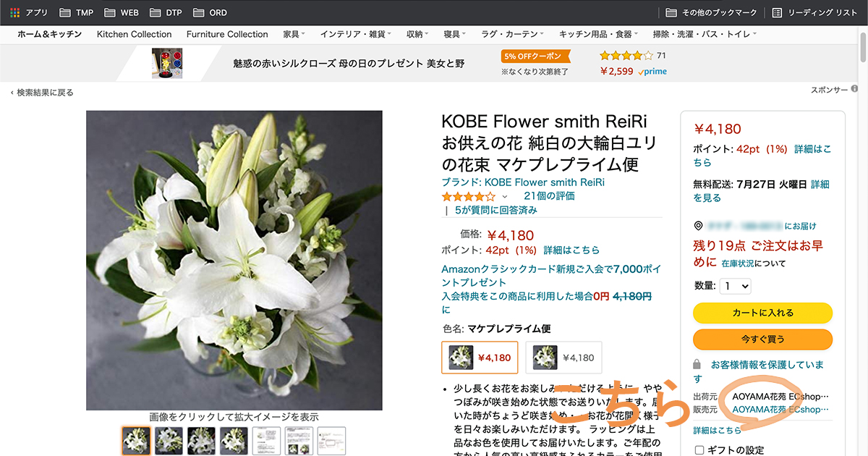This screenshot has width=868, height=456.
Task: Click the スポンサー label
Action: [x=829, y=90]
